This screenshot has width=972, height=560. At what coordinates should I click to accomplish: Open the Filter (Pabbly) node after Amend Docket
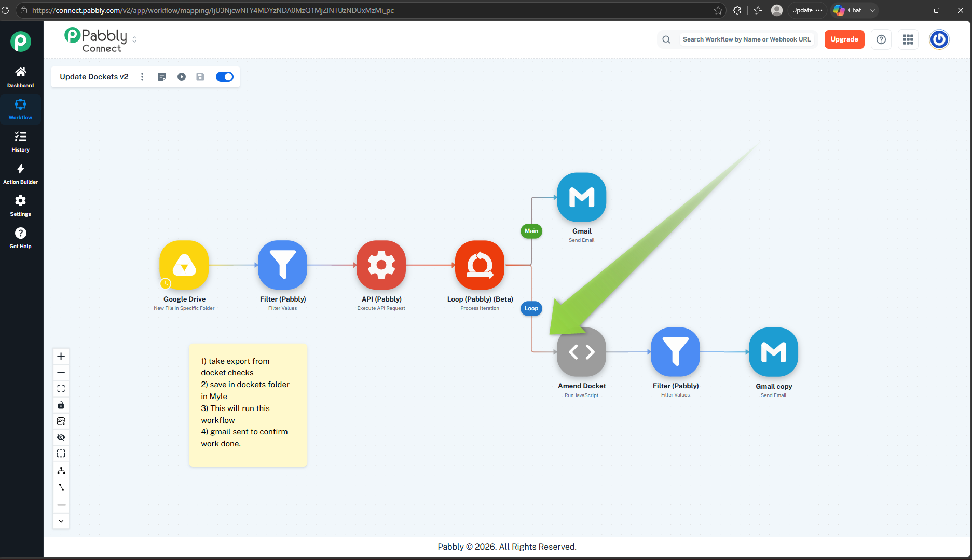[x=676, y=352]
